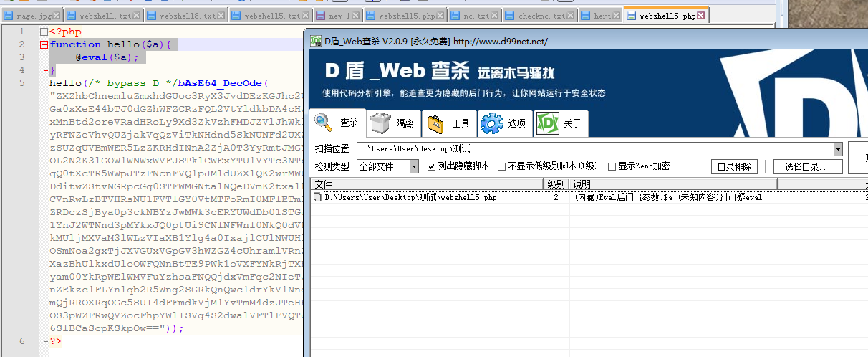Close the webshell.txt editor tab
This screenshot has width=868, height=357.
137,15
